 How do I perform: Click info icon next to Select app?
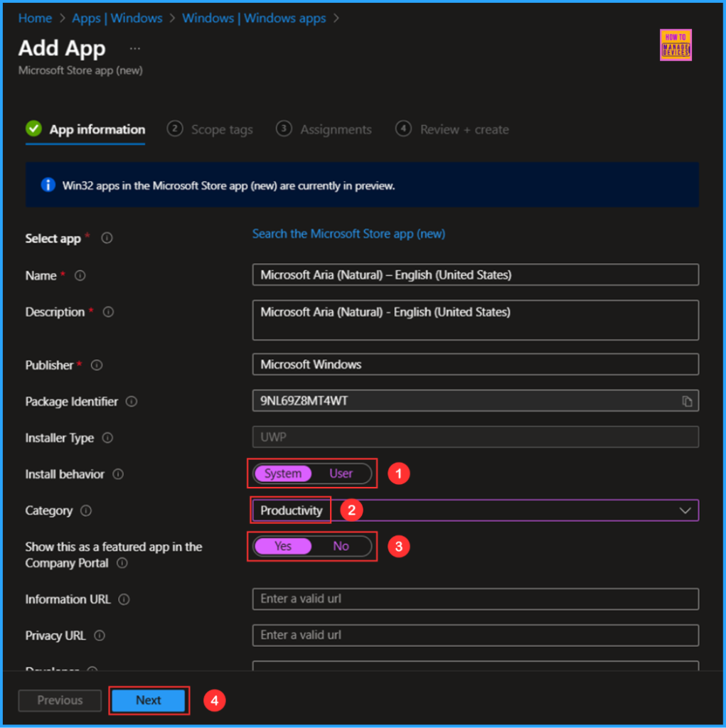click(x=107, y=238)
